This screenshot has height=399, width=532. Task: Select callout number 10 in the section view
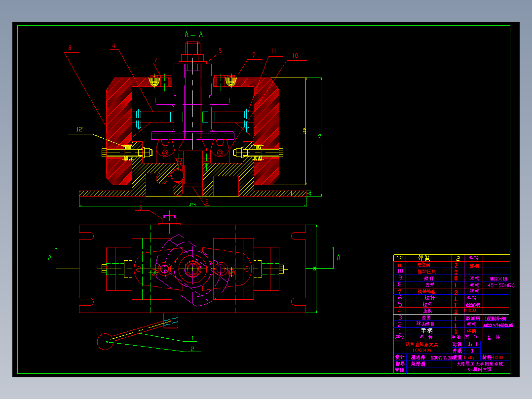(295, 56)
